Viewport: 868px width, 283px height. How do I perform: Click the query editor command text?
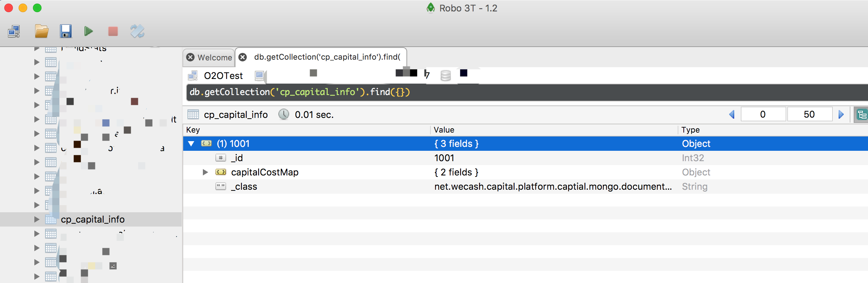(x=299, y=92)
